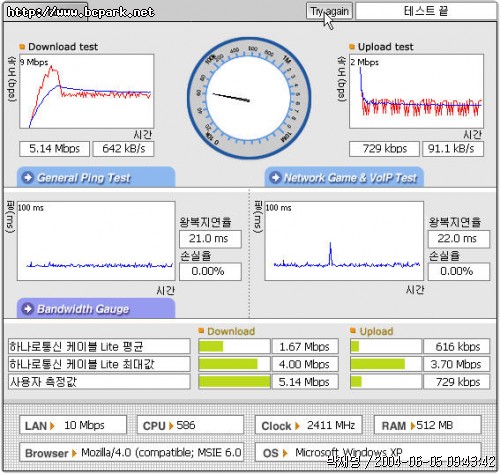
Task: Click the arrow icon on Network Game & VoIP Test
Action: pos(275,177)
